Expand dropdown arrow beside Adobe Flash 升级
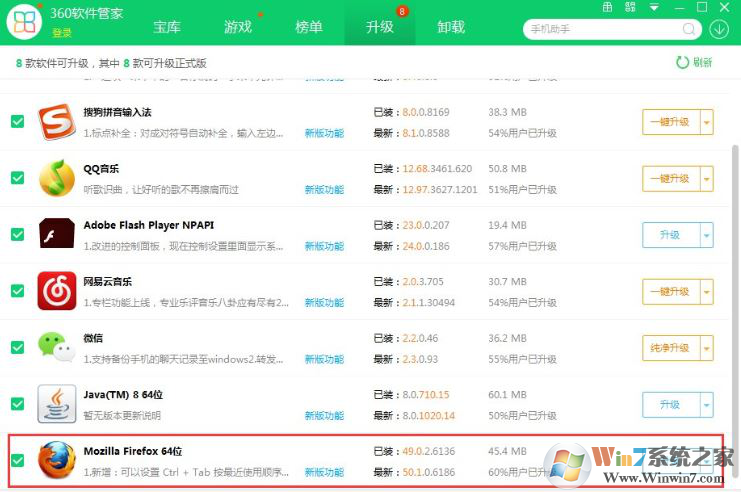Screen dimensions: 741x492 [707, 235]
